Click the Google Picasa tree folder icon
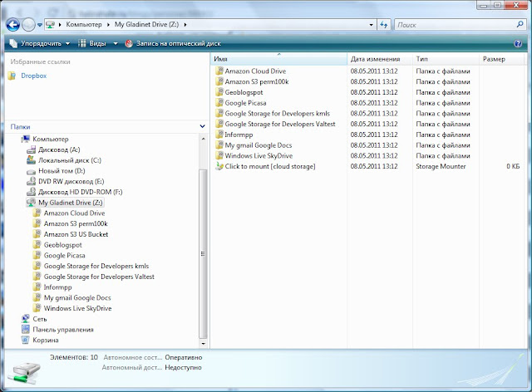 (x=37, y=255)
